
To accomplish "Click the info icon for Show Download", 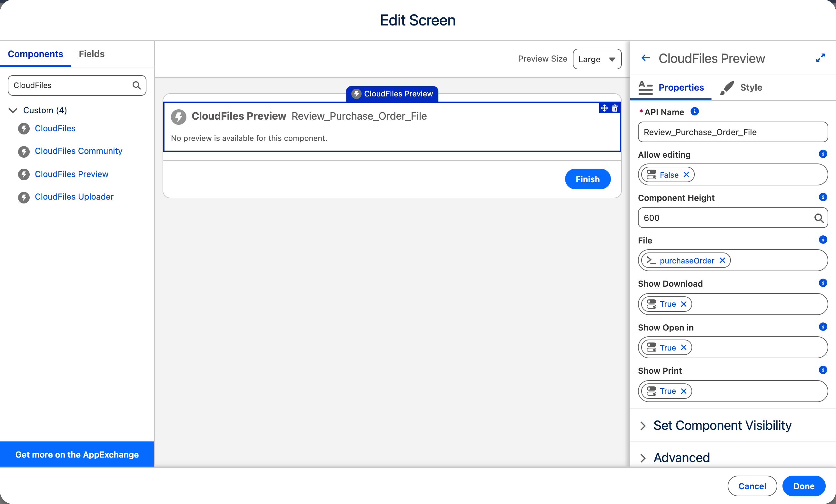I will [x=823, y=283].
